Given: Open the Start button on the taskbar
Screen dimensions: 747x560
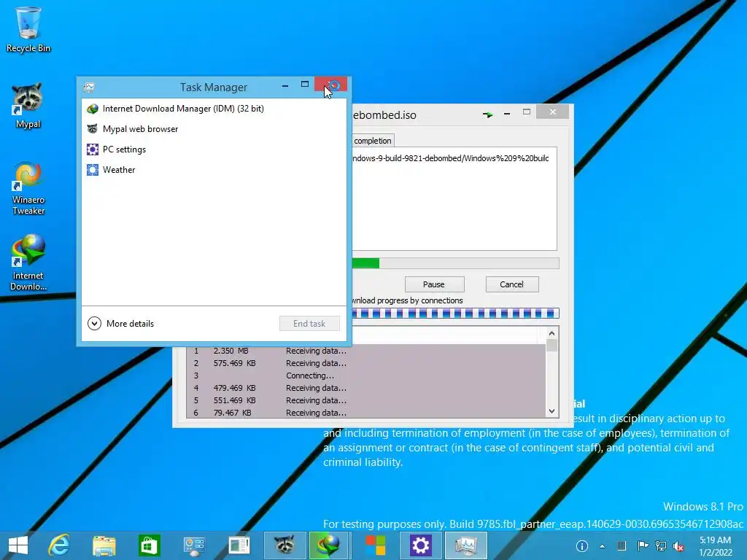Looking at the screenshot, I should pyautogui.click(x=18, y=545).
